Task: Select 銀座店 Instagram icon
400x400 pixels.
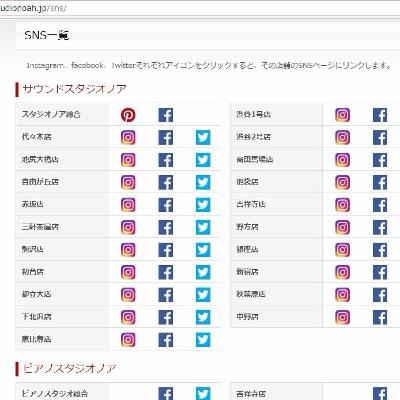Action: point(342,250)
